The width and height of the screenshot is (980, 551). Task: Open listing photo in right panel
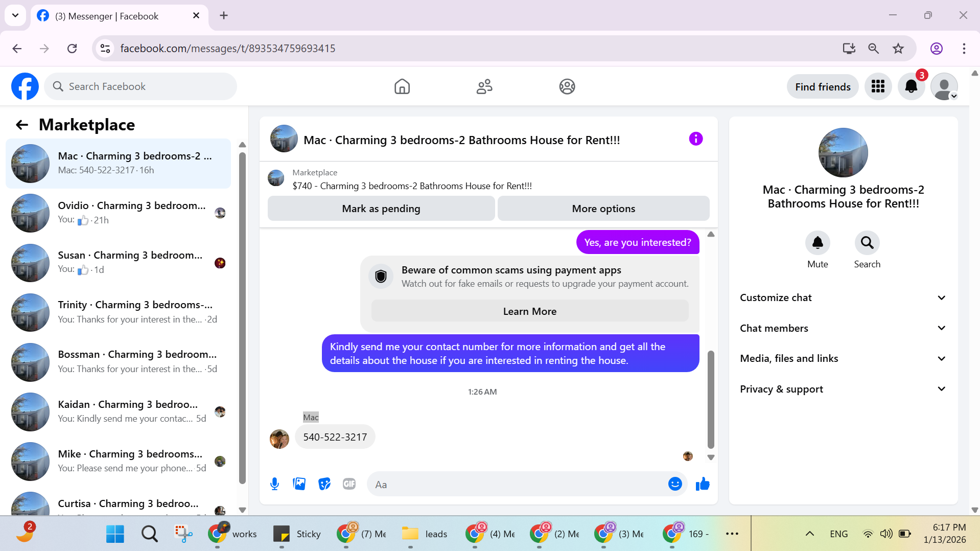point(843,152)
